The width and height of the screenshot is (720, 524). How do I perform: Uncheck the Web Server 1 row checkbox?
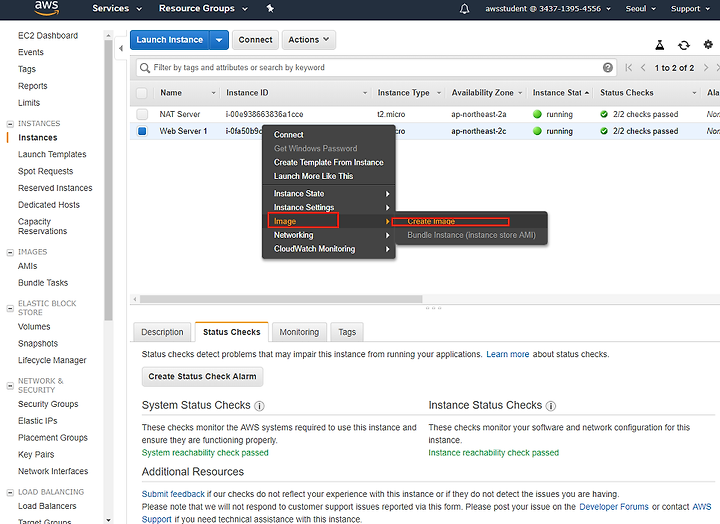coord(142,131)
